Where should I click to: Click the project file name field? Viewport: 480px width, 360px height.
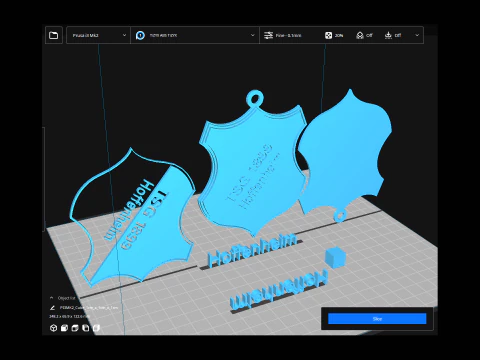coord(89,308)
